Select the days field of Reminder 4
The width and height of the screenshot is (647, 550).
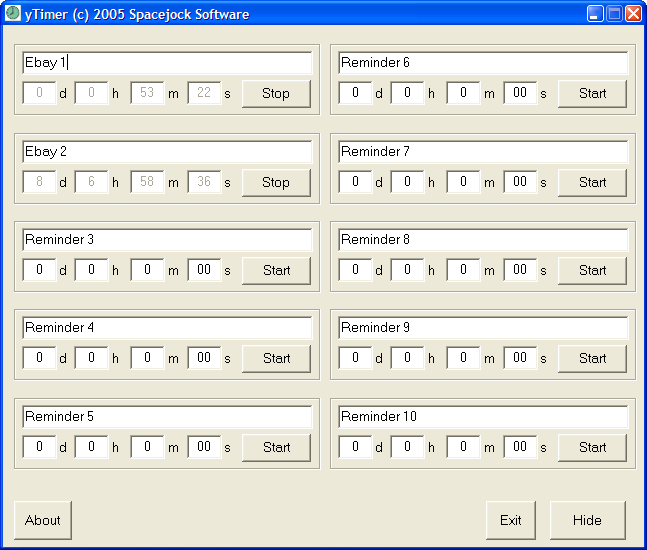tap(39, 358)
